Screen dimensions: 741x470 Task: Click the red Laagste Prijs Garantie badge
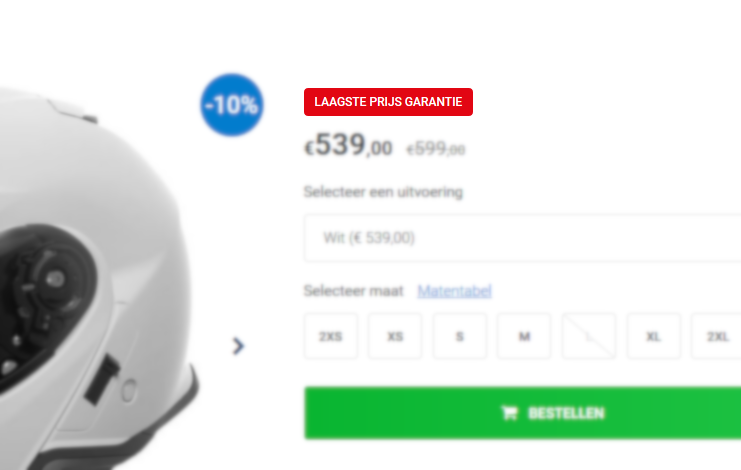click(x=388, y=102)
